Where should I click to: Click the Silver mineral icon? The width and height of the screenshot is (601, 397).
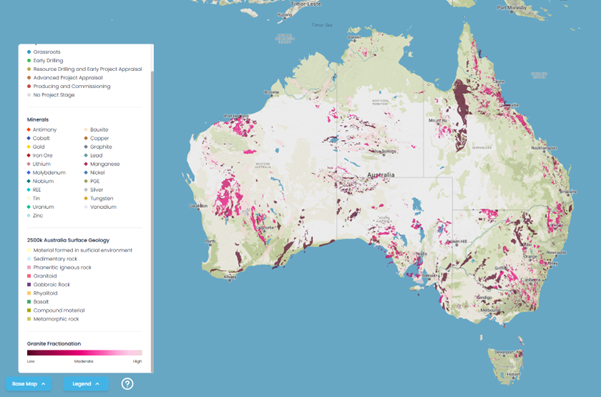pos(86,190)
